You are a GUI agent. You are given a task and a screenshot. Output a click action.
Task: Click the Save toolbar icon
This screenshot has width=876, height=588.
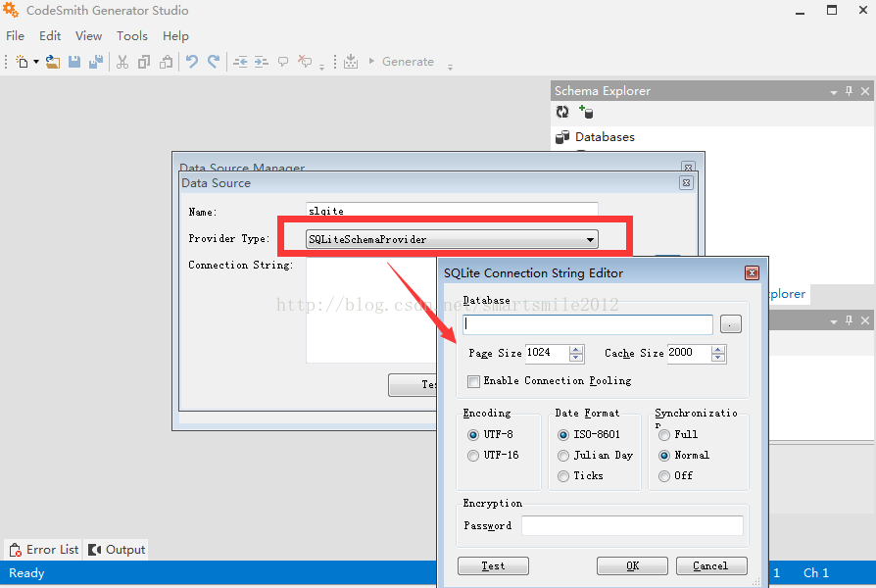pos(74,62)
